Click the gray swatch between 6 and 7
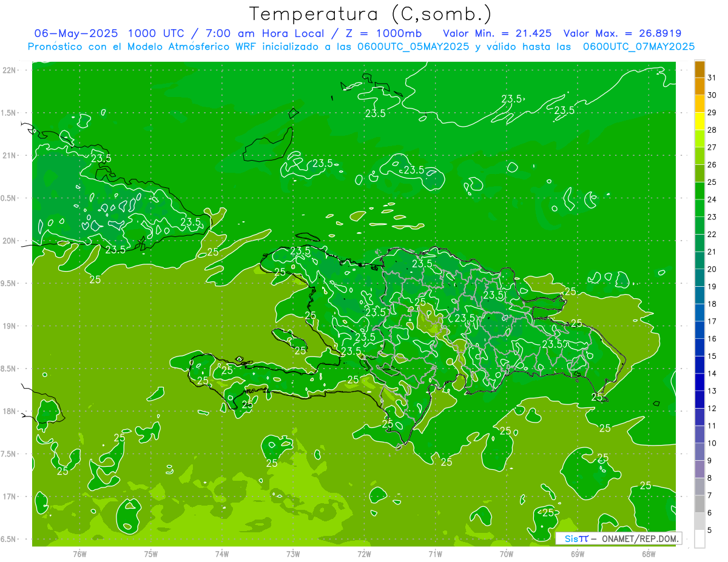728x562 pixels. (x=699, y=504)
